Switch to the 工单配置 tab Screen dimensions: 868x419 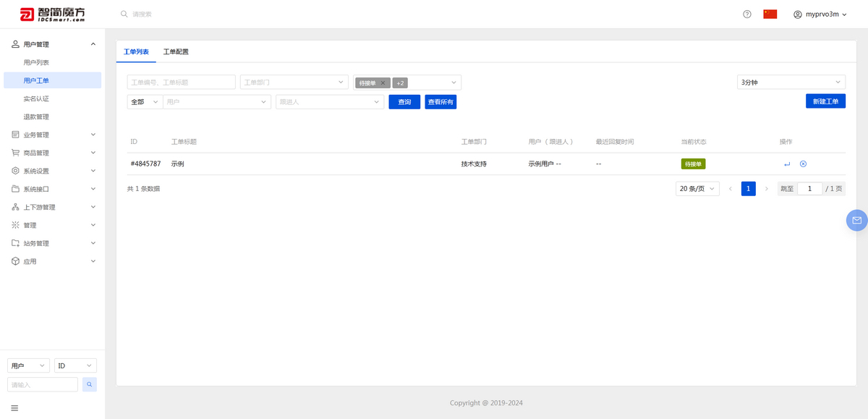[x=176, y=52]
